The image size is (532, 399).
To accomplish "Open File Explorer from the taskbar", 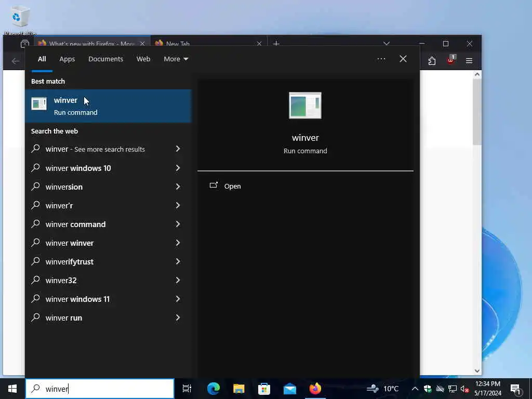I will (x=239, y=389).
